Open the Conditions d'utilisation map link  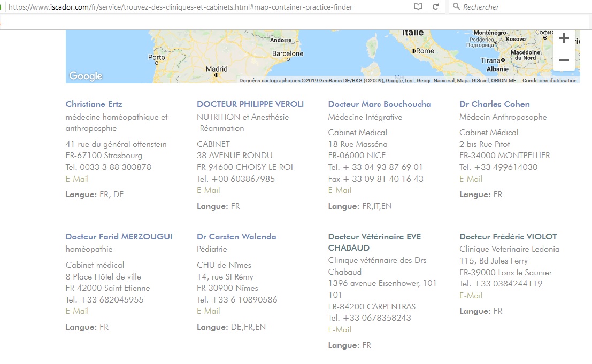tap(549, 81)
